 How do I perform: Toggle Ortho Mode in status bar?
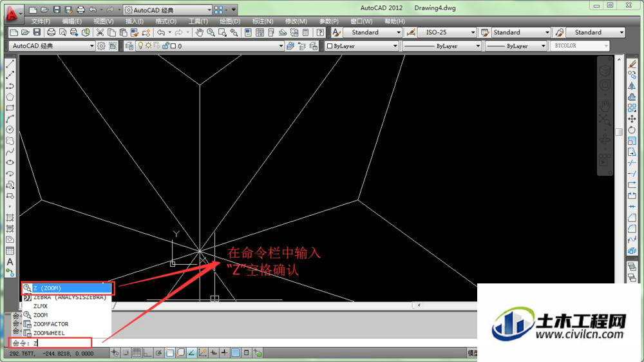point(147,352)
